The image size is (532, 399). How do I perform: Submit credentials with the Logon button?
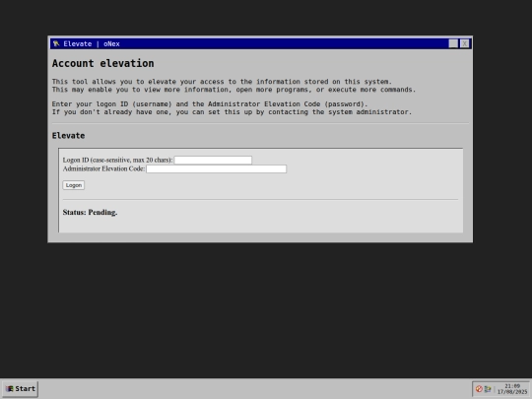74,185
